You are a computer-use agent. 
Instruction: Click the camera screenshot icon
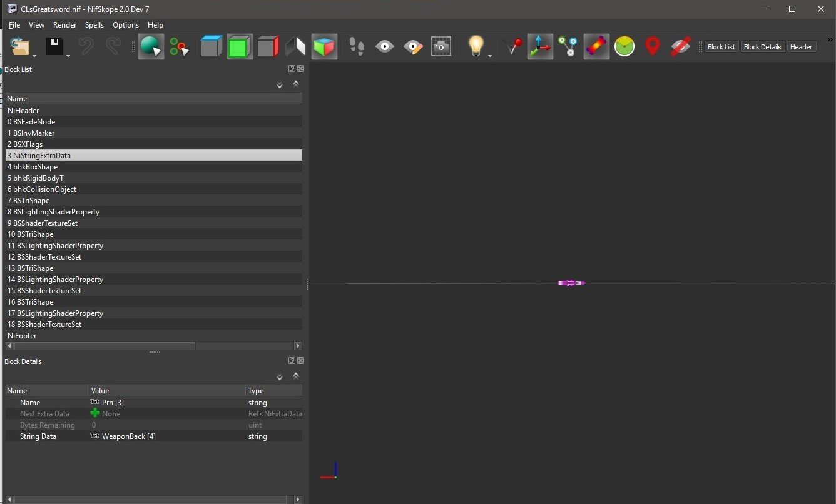[x=441, y=47]
